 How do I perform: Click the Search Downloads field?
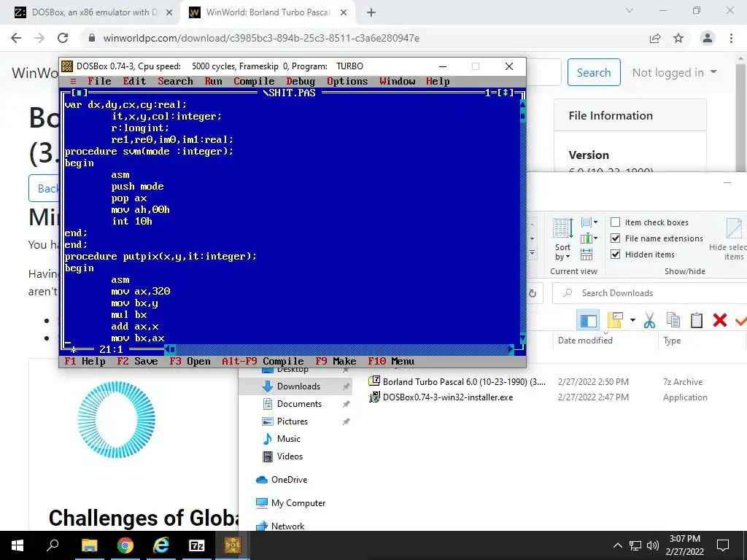pyautogui.click(x=649, y=293)
